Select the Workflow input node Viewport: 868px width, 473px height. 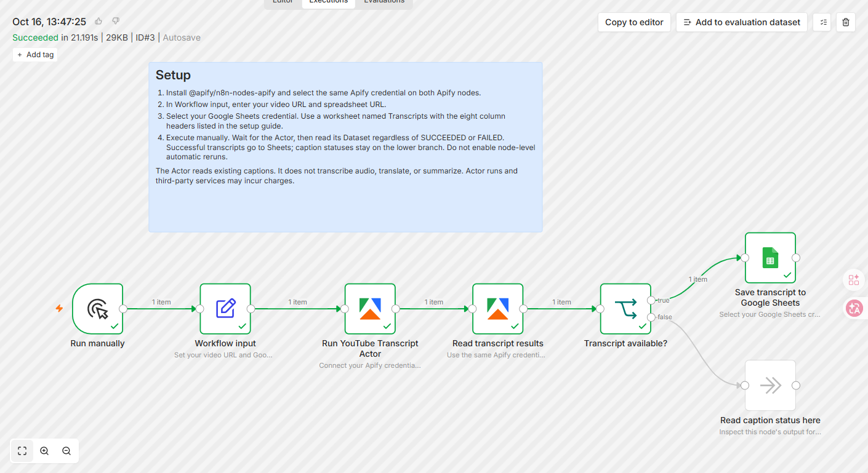225,309
